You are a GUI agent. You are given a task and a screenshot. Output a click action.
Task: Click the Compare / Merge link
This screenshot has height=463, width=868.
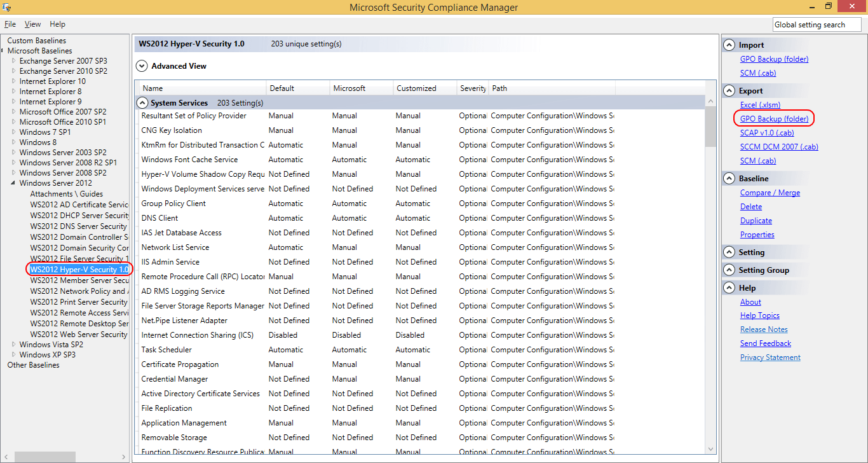pos(770,193)
